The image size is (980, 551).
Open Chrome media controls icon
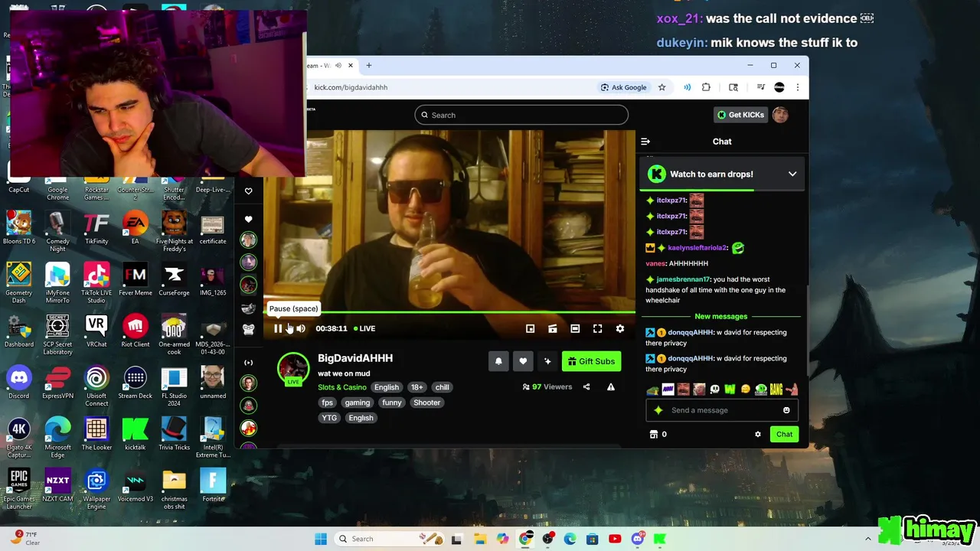tap(760, 87)
